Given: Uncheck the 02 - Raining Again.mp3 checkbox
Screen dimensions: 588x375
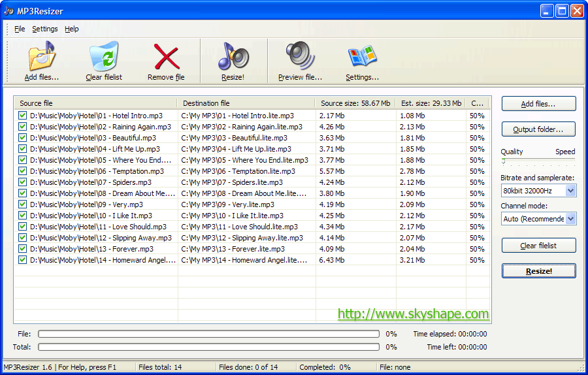Looking at the screenshot, I should pos(22,126).
